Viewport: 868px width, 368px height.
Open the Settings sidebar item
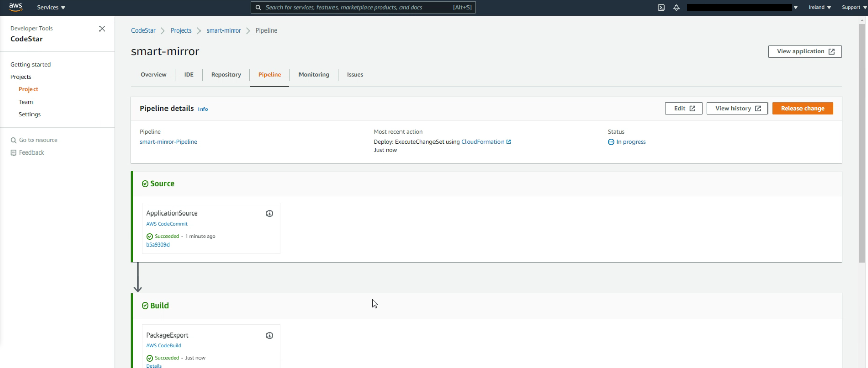click(x=29, y=114)
